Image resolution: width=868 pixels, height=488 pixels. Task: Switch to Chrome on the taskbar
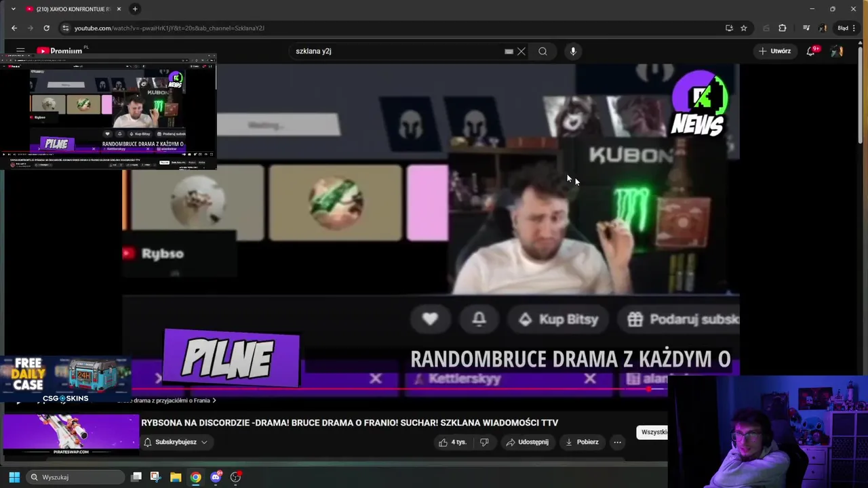pos(195,477)
